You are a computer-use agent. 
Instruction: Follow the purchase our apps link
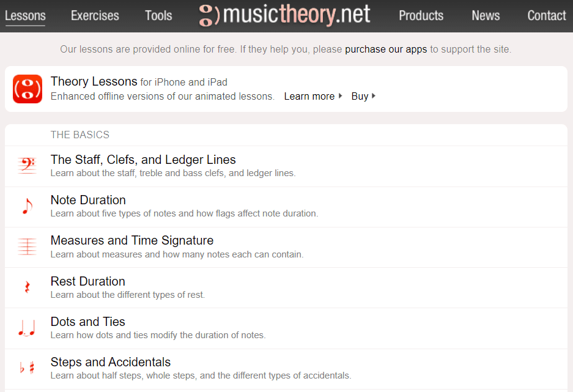pyautogui.click(x=386, y=49)
